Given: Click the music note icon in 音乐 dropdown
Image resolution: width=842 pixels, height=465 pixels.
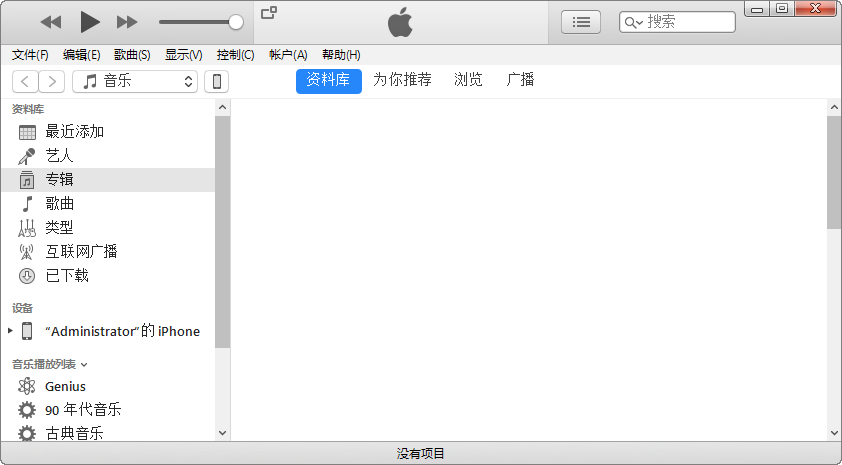Looking at the screenshot, I should [x=90, y=81].
